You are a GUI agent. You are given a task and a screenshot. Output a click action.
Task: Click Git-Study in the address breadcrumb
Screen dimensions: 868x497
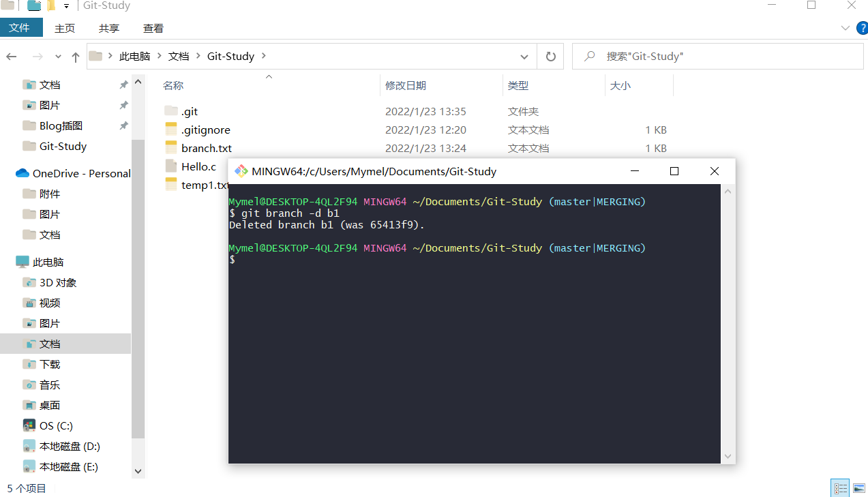[x=230, y=57]
